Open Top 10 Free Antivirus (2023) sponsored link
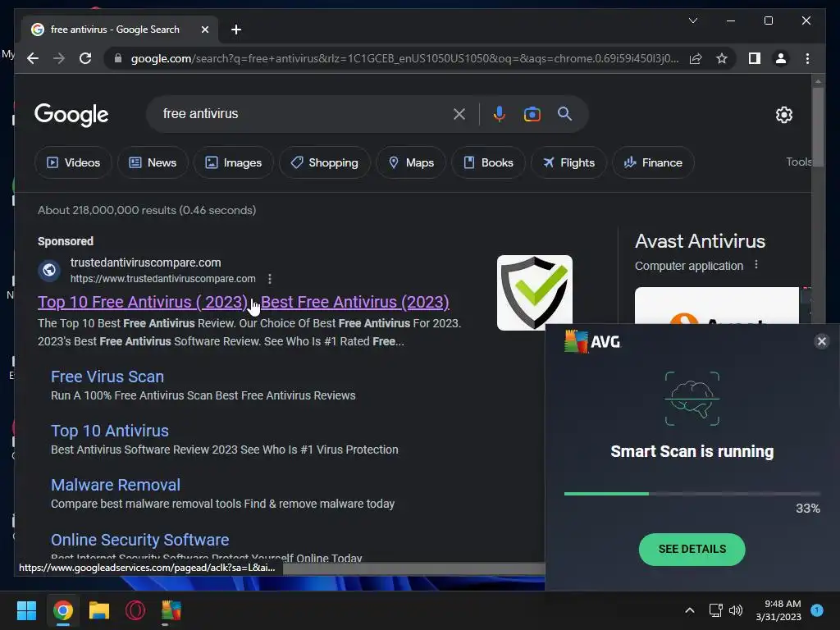The image size is (840, 630). (x=243, y=302)
